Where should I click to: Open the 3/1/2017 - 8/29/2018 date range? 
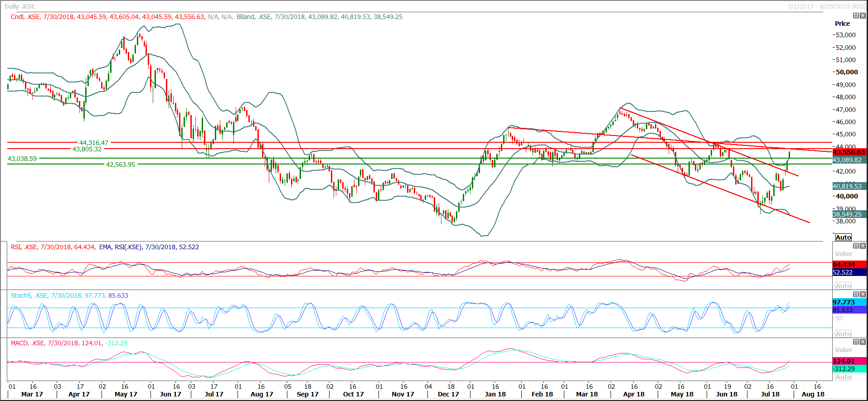[826, 6]
